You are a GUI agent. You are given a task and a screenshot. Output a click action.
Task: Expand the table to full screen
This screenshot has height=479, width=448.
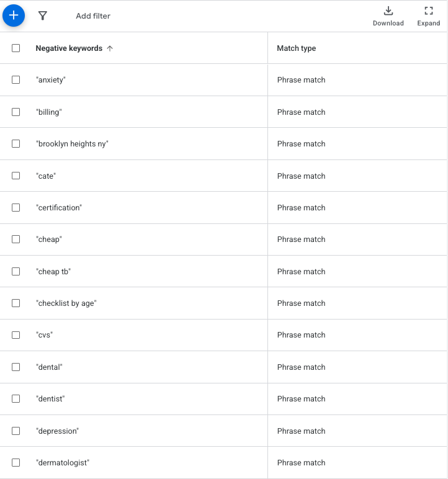click(428, 16)
